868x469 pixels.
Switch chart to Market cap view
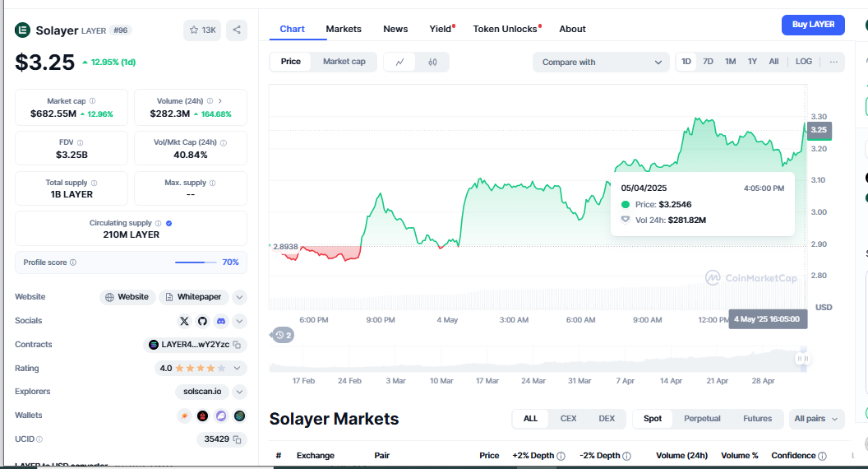point(344,62)
